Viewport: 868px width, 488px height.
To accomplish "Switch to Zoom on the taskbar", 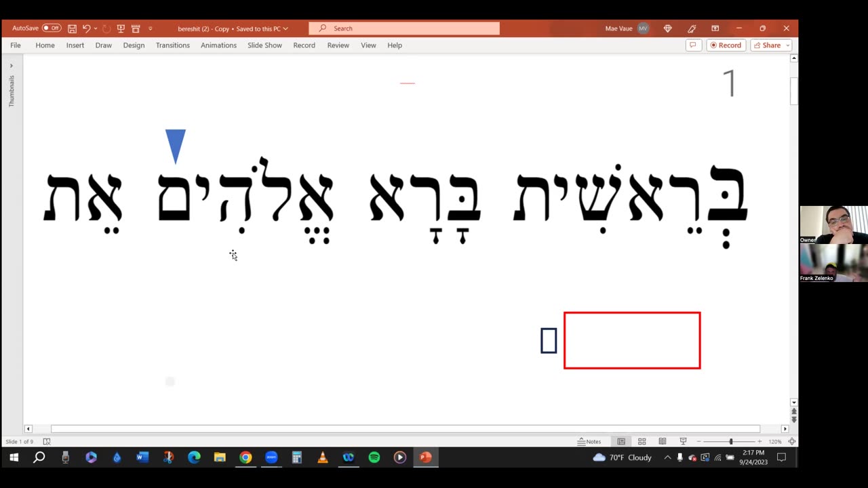I will pyautogui.click(x=271, y=457).
